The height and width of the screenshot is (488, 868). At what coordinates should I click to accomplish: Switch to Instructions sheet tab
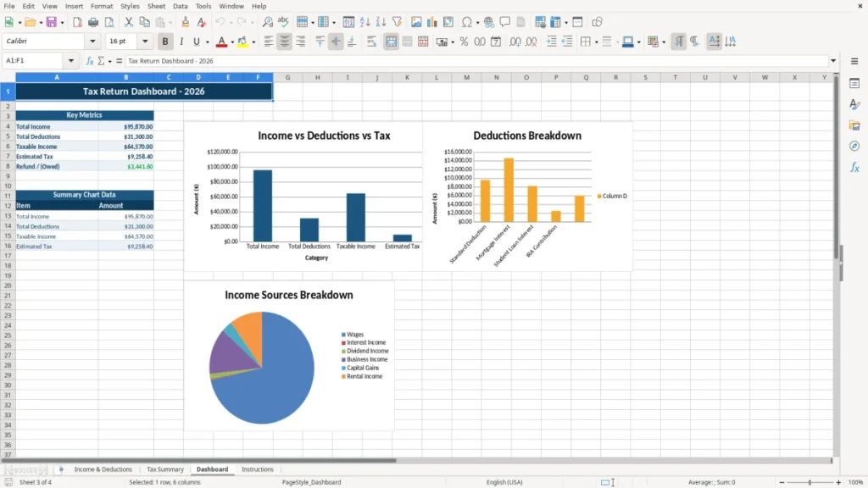pyautogui.click(x=258, y=469)
